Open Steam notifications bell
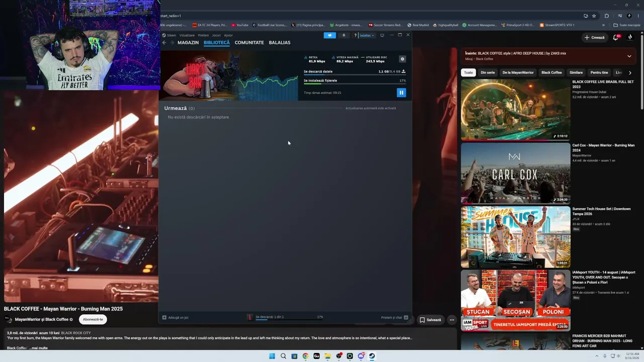Image resolution: width=644 pixels, height=362 pixels. tap(344, 35)
